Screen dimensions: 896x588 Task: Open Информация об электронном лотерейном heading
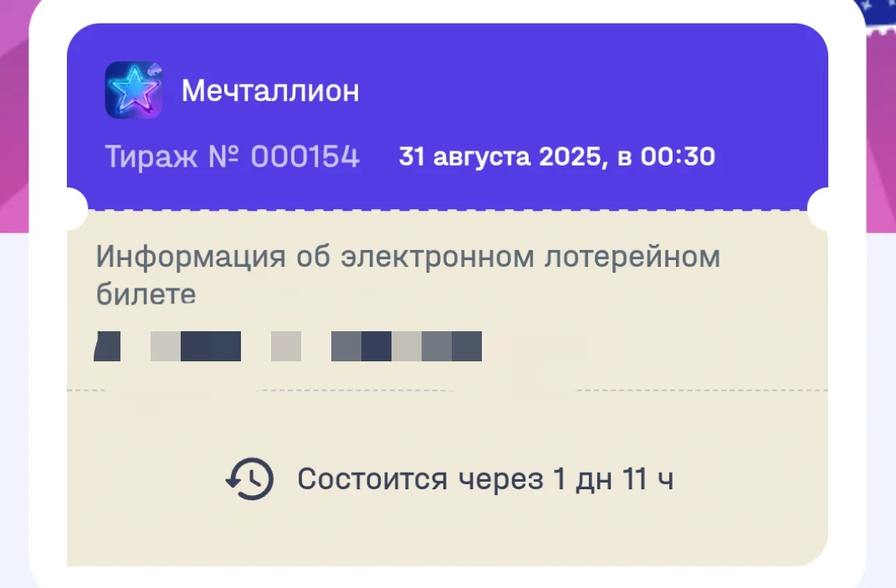[x=408, y=257]
